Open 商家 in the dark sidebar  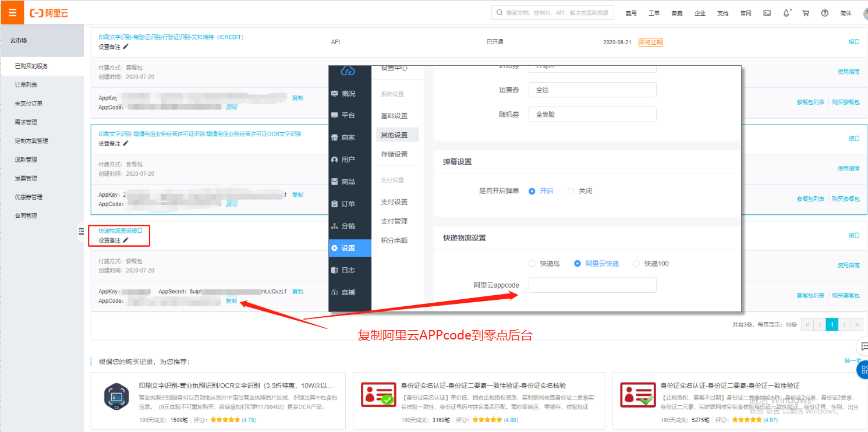click(349, 137)
